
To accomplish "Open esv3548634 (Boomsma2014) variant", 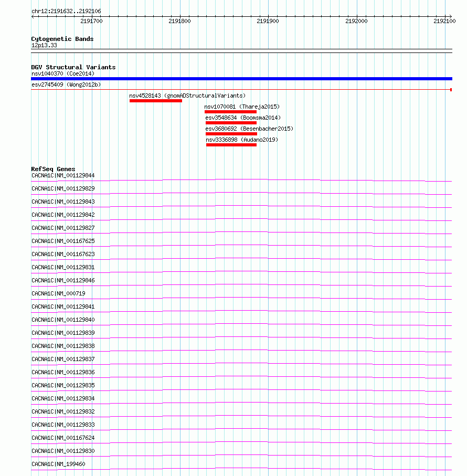I will pos(243,118).
